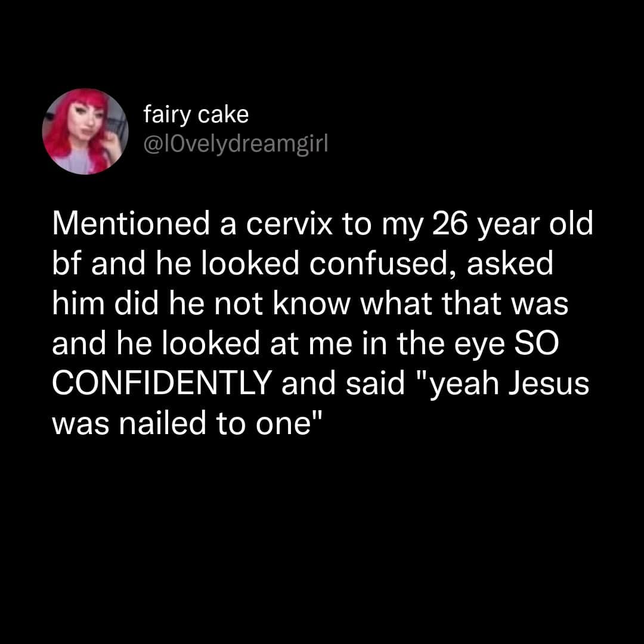The width and height of the screenshot is (644, 644).
Task: Click the phrase 26 year old
Action: tap(513, 225)
